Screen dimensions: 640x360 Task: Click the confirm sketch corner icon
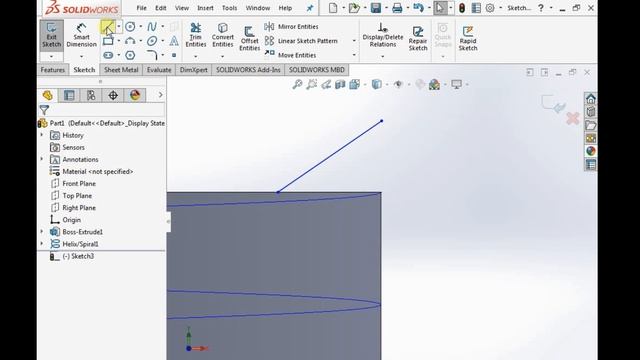pos(553,104)
